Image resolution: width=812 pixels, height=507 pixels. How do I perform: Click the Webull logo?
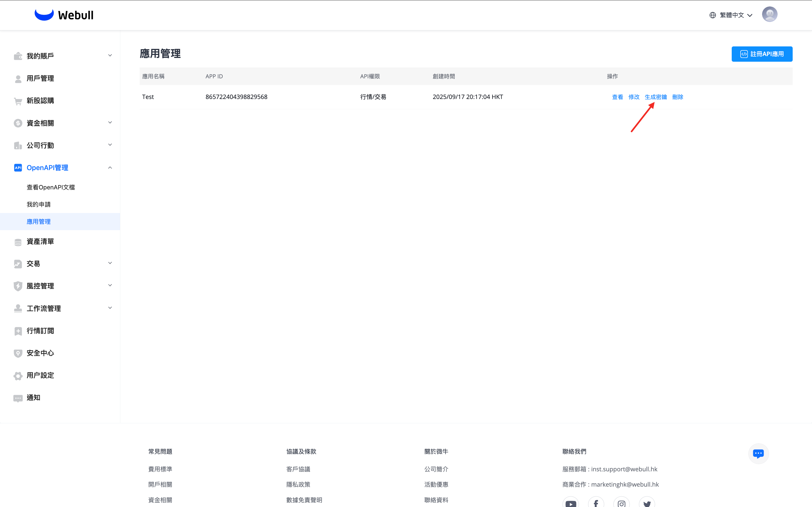coord(64,15)
